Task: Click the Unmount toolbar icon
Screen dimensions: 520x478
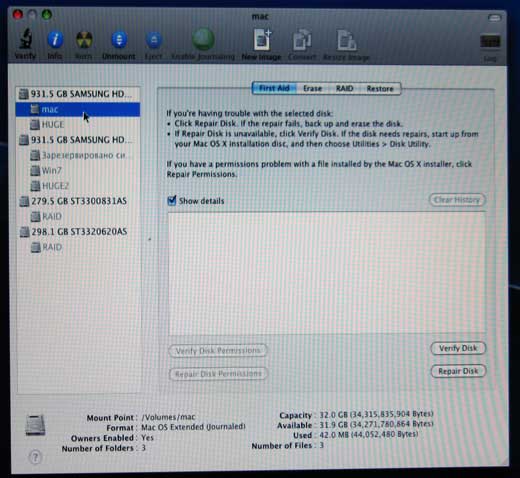Action: click(119, 40)
